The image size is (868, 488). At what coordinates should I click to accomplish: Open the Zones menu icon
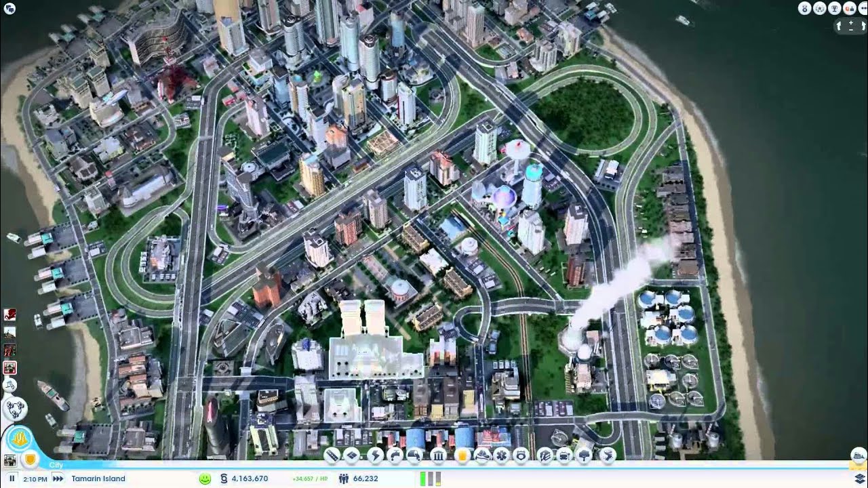pos(351,455)
